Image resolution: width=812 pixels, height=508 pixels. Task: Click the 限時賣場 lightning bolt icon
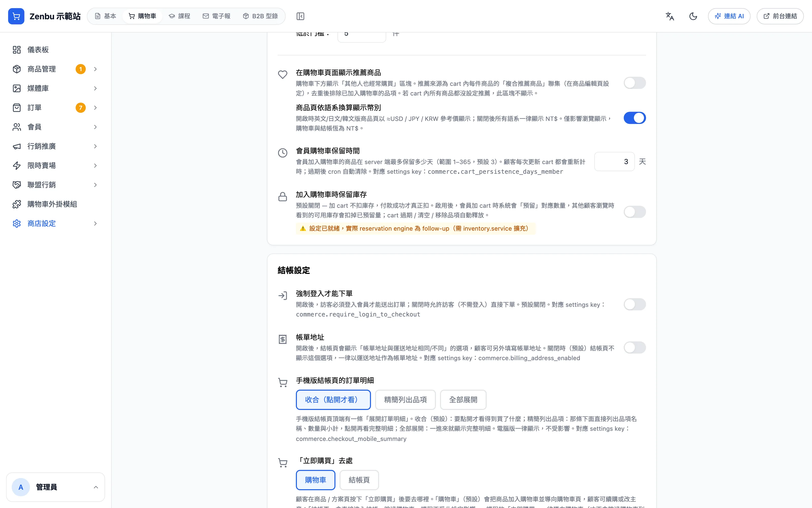point(17,166)
